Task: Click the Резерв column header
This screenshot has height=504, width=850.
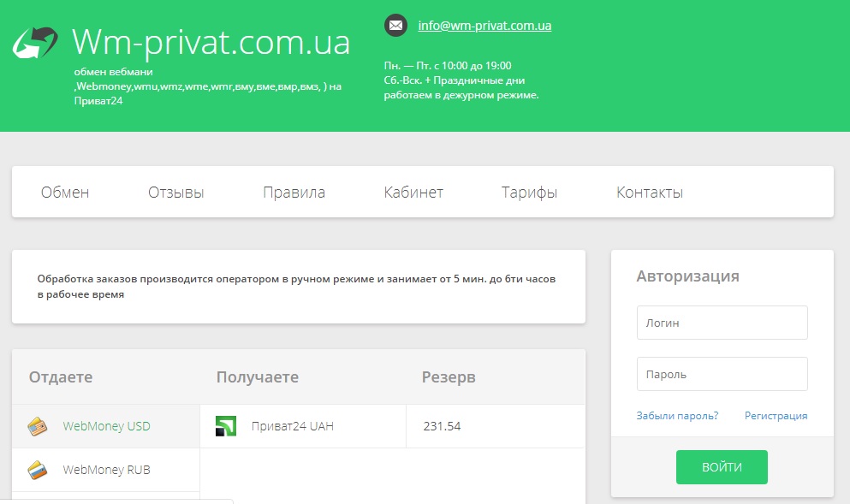Action: click(449, 377)
